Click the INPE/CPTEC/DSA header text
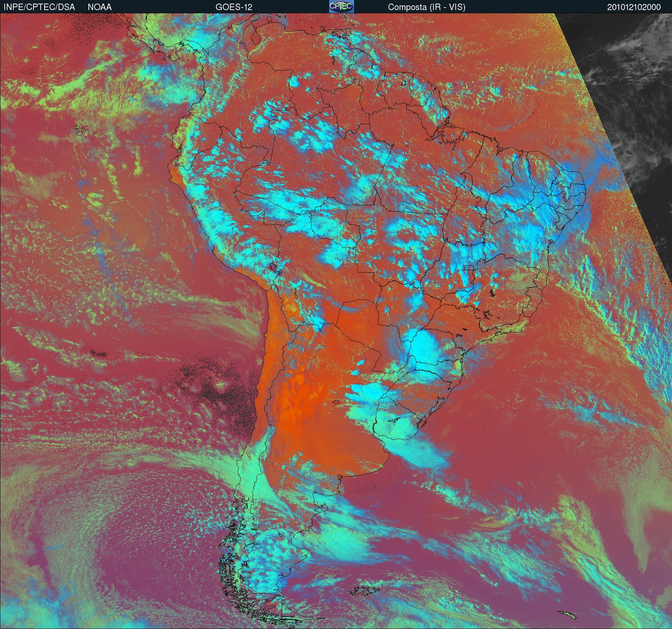The image size is (672, 629). (39, 7)
